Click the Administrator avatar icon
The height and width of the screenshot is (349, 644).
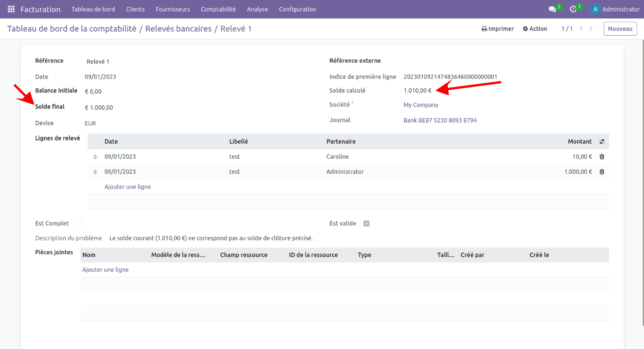[595, 9]
